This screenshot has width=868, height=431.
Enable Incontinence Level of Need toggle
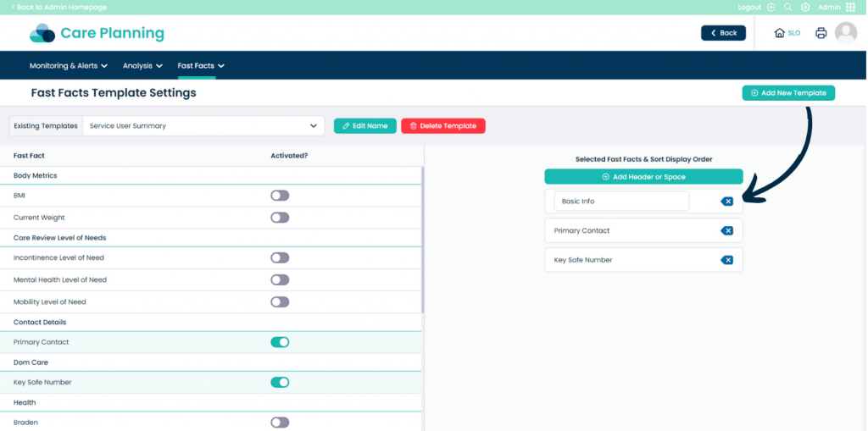click(280, 257)
